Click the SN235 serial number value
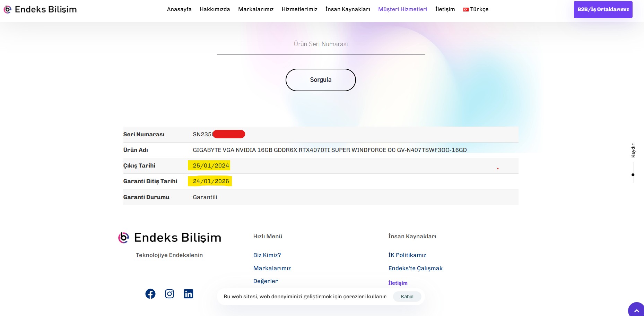The width and height of the screenshot is (644, 316). [x=219, y=134]
